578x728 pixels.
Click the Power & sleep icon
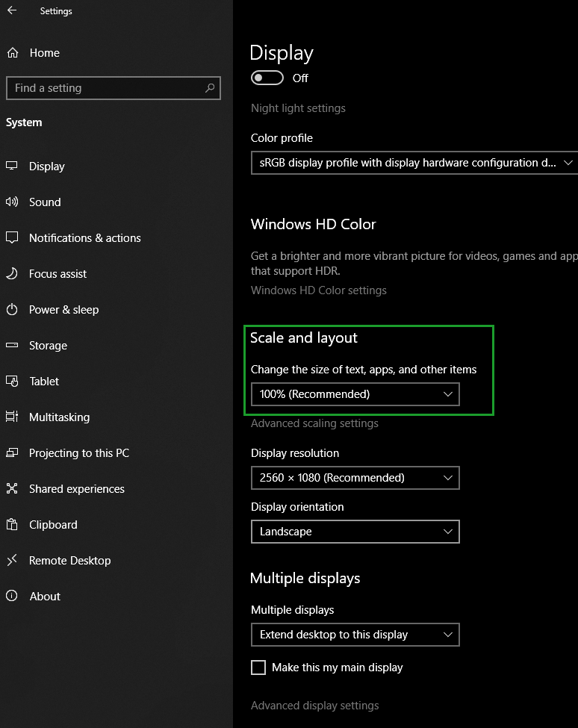click(x=12, y=310)
